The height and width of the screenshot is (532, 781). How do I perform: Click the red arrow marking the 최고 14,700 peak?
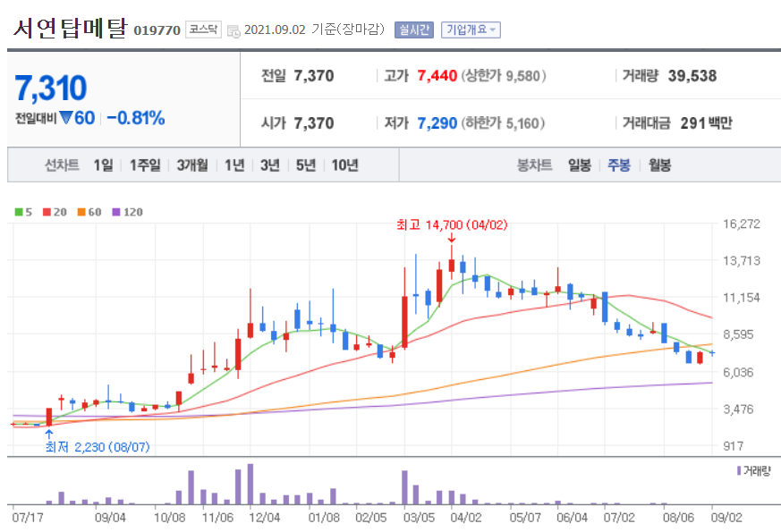click(x=453, y=238)
